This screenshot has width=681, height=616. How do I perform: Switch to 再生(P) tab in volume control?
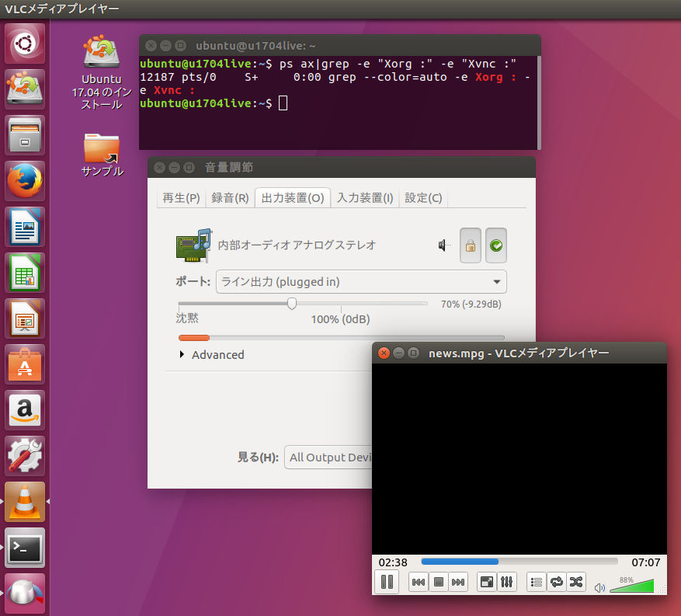point(181,198)
